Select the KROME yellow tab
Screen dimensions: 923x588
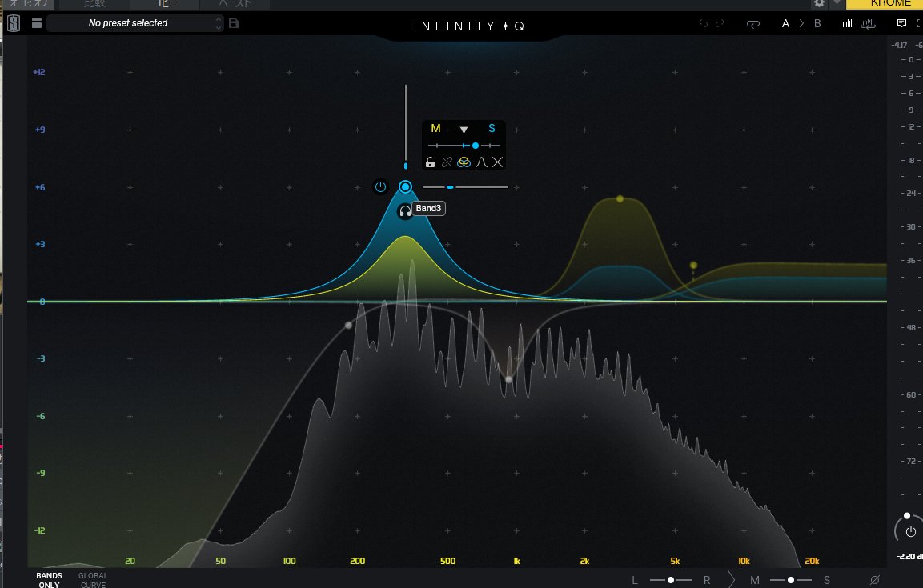click(x=884, y=4)
